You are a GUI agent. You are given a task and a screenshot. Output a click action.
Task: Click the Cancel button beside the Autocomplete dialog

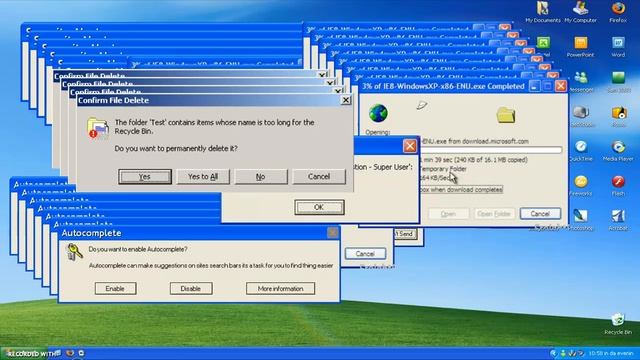[x=365, y=253]
